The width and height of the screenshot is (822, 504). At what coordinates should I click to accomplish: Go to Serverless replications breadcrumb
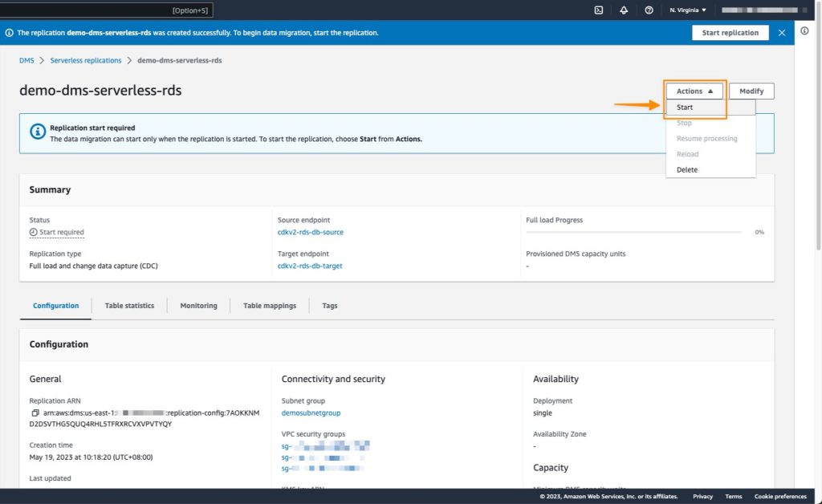tap(85, 60)
